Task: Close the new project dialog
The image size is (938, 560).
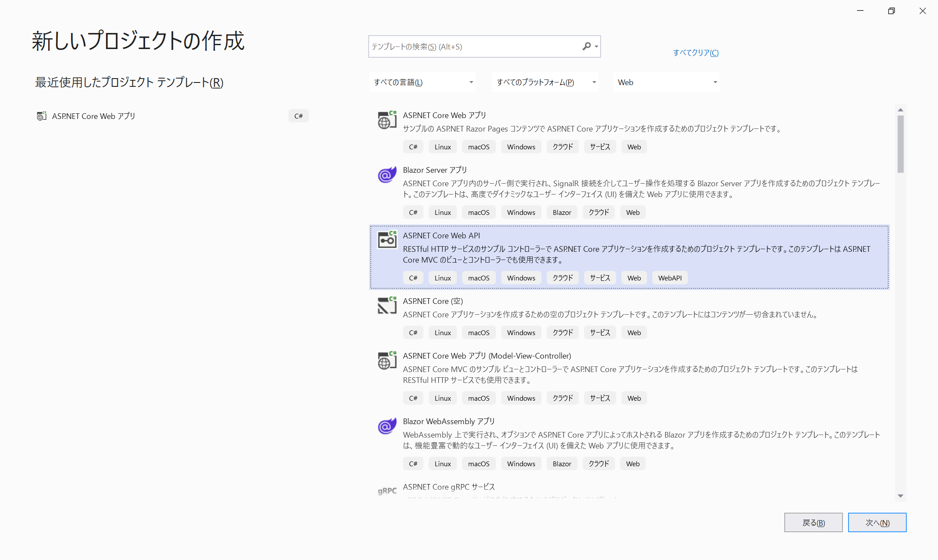Action: [x=923, y=11]
